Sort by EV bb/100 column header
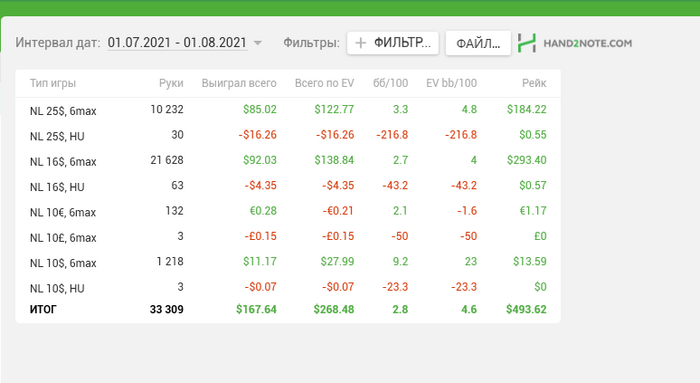The image size is (700, 383). point(451,83)
